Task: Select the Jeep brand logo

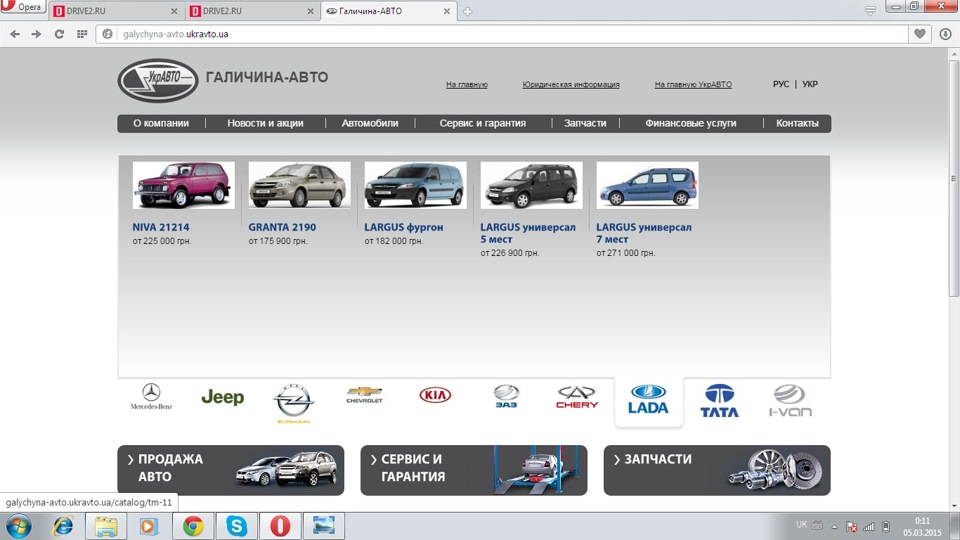Action: [223, 397]
